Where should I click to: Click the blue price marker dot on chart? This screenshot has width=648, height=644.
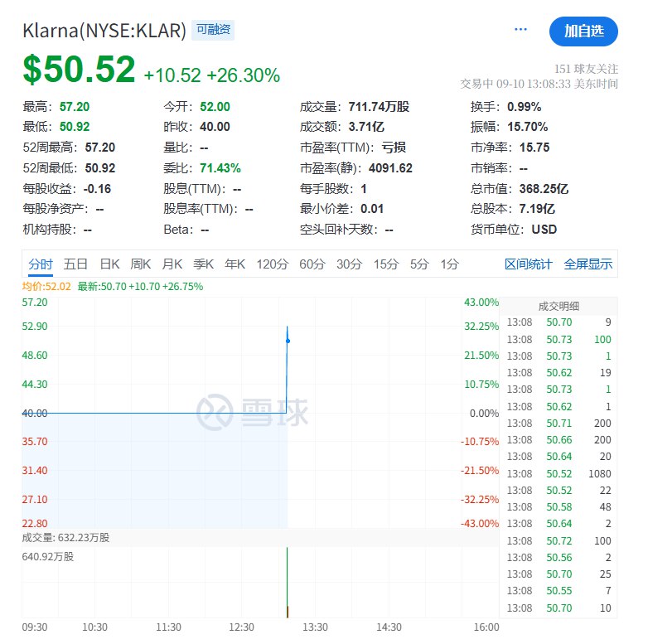pos(288,341)
